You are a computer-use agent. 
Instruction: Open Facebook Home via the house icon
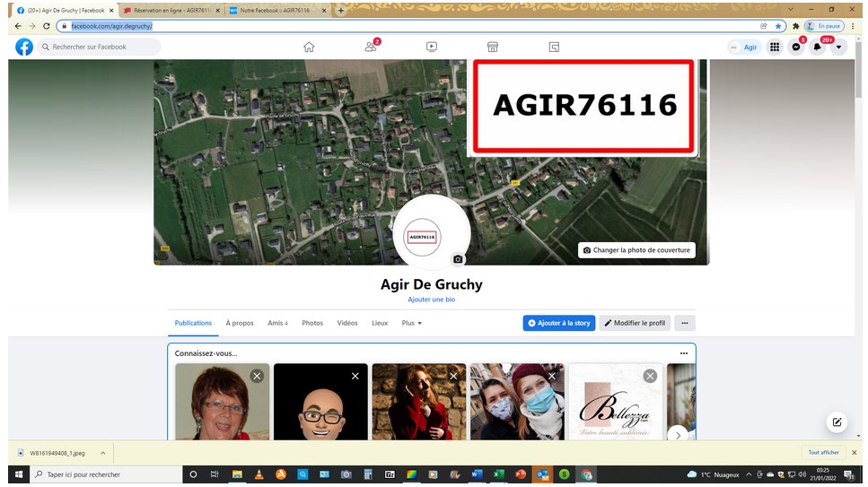[309, 47]
